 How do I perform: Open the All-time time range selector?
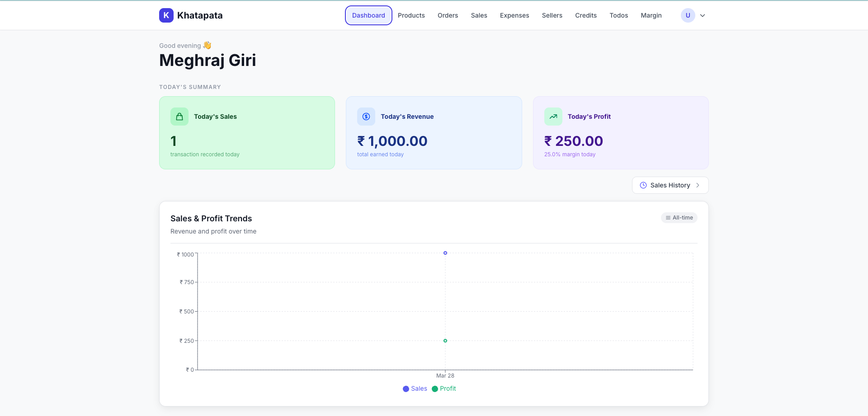pyautogui.click(x=679, y=218)
